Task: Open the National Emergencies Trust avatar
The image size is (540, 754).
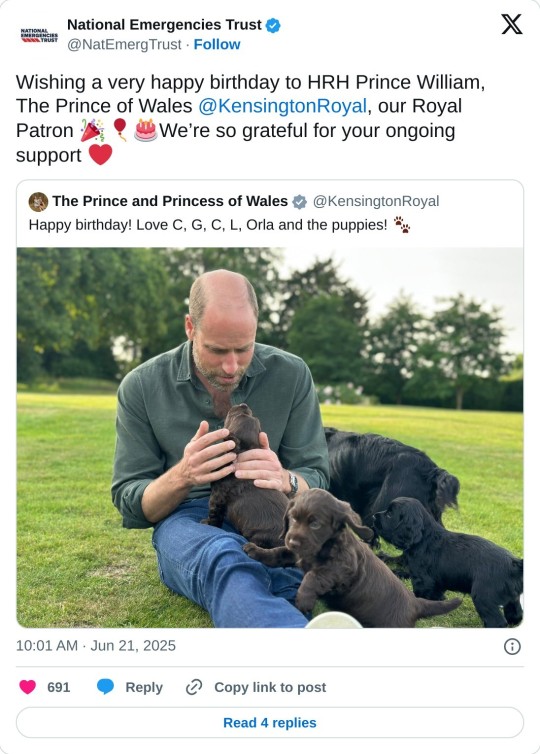Action: (39, 35)
